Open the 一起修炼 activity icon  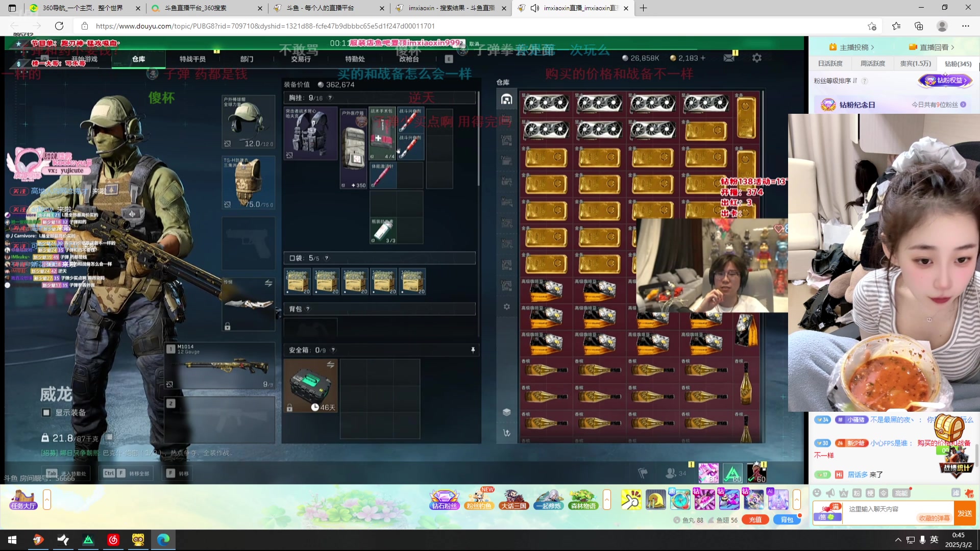coord(549,499)
